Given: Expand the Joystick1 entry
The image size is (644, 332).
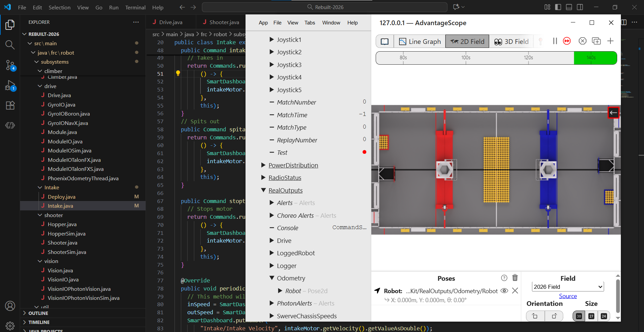Looking at the screenshot, I should tap(272, 40).
